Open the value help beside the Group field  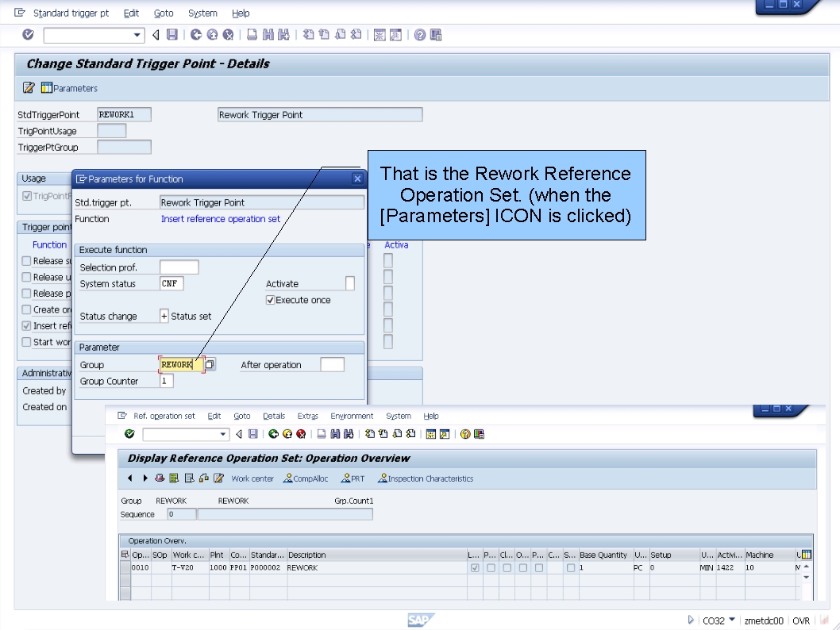click(210, 364)
